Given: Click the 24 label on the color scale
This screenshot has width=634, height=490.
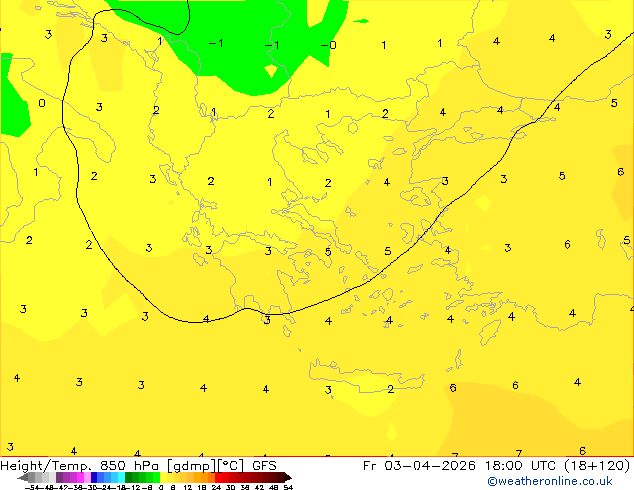Looking at the screenshot, I should (x=216, y=487).
